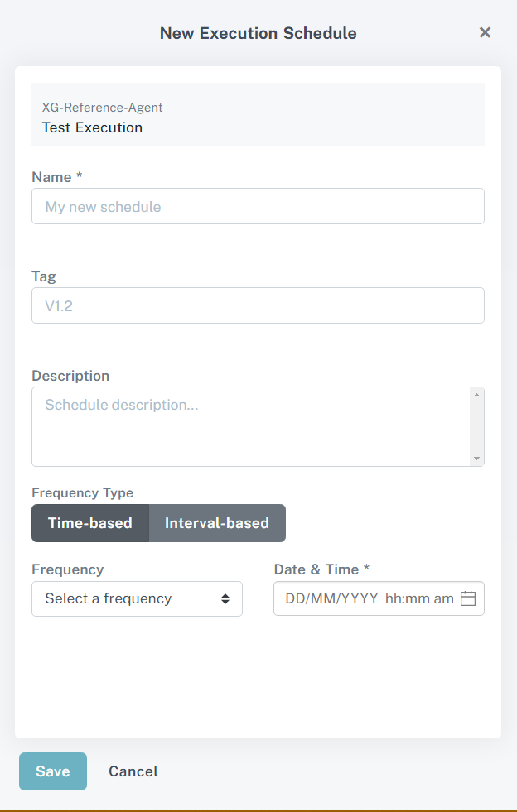Image resolution: width=517 pixels, height=812 pixels.
Task: Click the New Execution Schedule title
Action: 258,33
